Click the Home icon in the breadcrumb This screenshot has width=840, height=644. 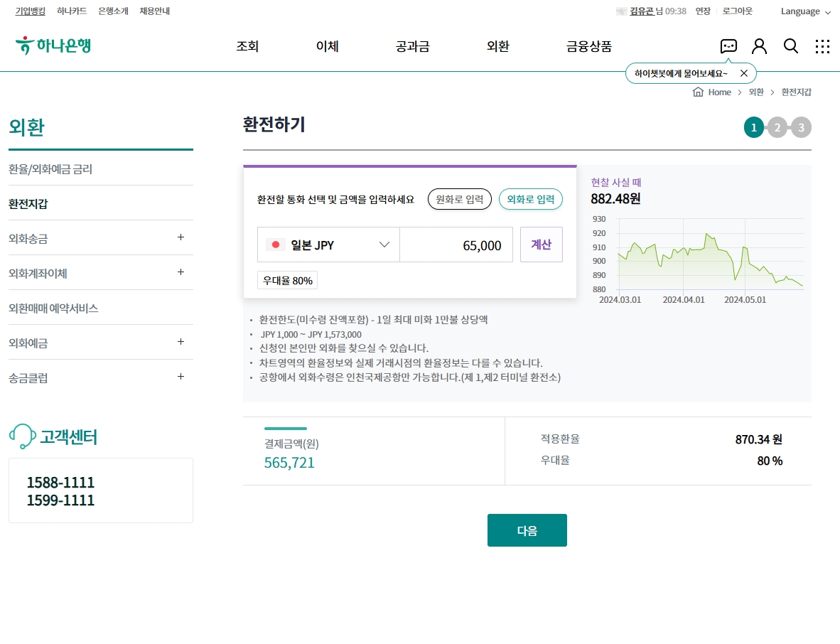point(698,92)
